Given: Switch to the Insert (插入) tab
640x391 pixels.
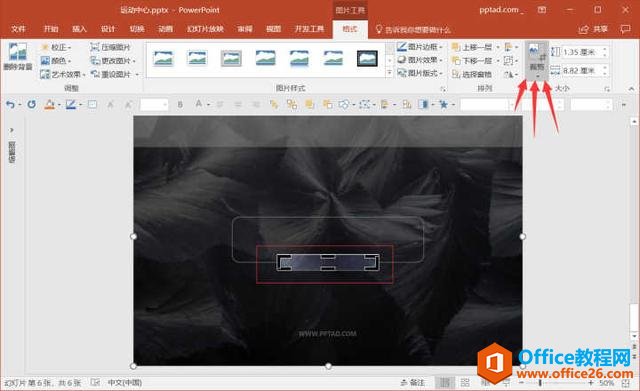Looking at the screenshot, I should pos(79,29).
